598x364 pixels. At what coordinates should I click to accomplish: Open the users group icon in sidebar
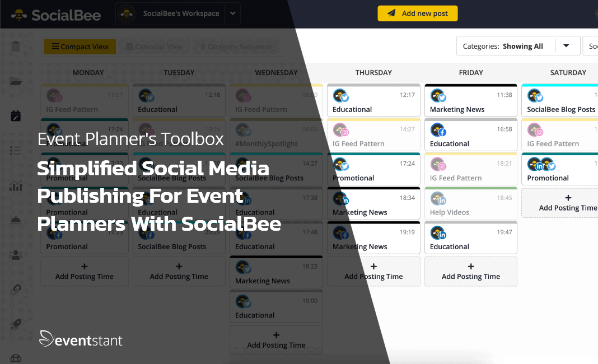click(x=16, y=255)
